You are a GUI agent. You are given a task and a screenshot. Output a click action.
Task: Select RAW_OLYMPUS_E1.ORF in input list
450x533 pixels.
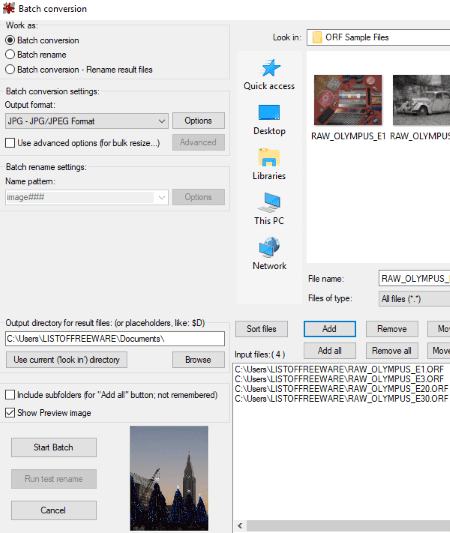click(339, 369)
